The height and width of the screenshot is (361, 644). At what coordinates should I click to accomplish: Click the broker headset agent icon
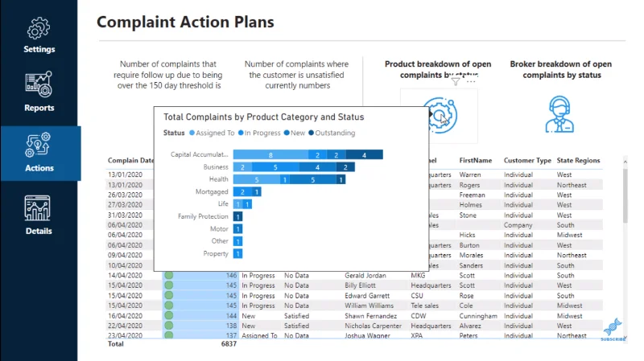pyautogui.click(x=559, y=114)
